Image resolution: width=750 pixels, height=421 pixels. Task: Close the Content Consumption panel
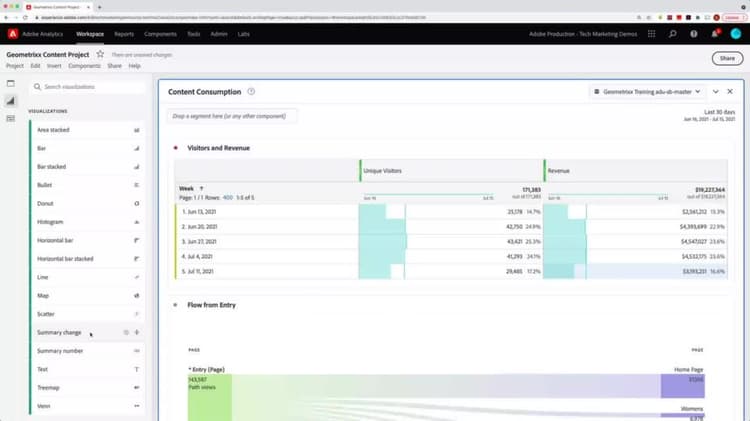click(730, 91)
